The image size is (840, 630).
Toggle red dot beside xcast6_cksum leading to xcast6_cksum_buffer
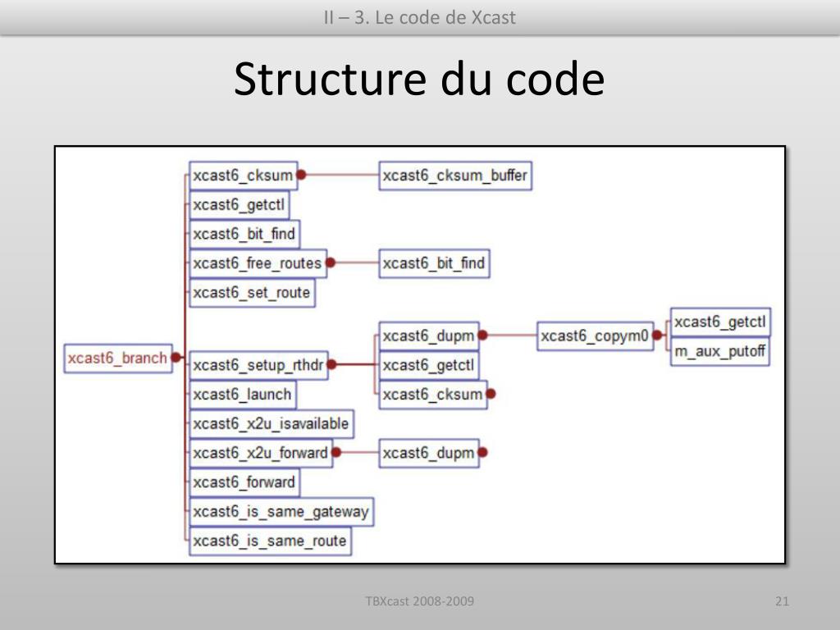tap(301, 175)
